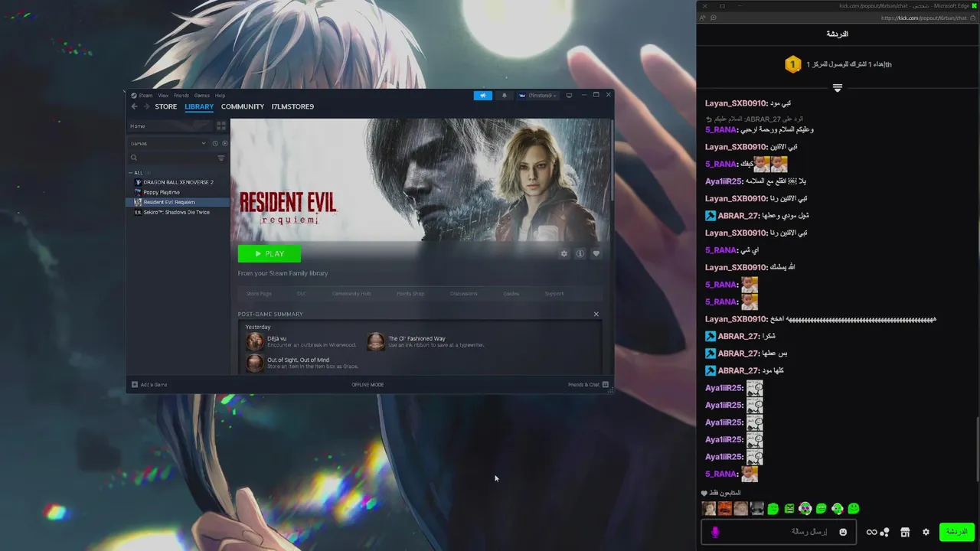Click the Add a Game plus icon
Screen dimensions: 980x551
click(135, 384)
